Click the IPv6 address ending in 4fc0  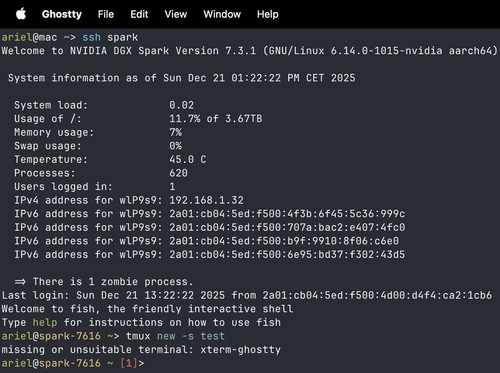287,227
